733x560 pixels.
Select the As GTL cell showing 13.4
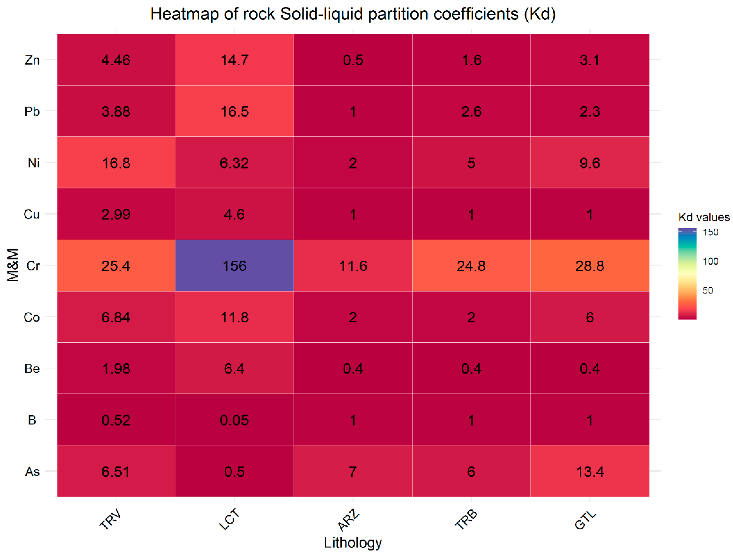point(590,471)
